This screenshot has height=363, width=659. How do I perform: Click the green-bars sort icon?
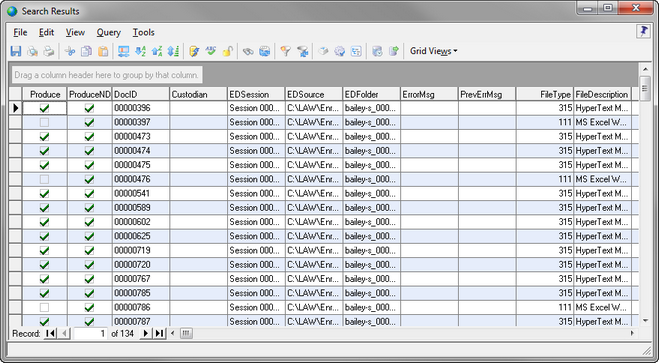173,51
